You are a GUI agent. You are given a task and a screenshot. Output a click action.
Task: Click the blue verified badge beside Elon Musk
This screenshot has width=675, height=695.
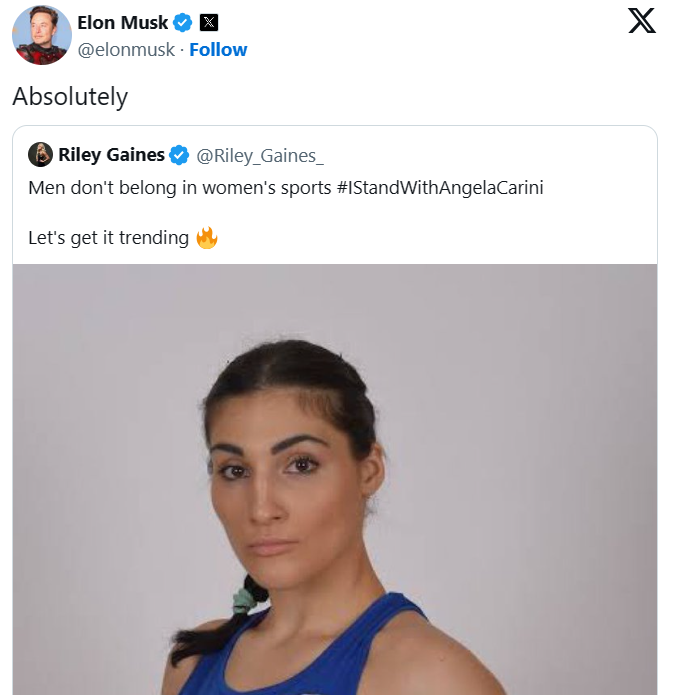[183, 22]
